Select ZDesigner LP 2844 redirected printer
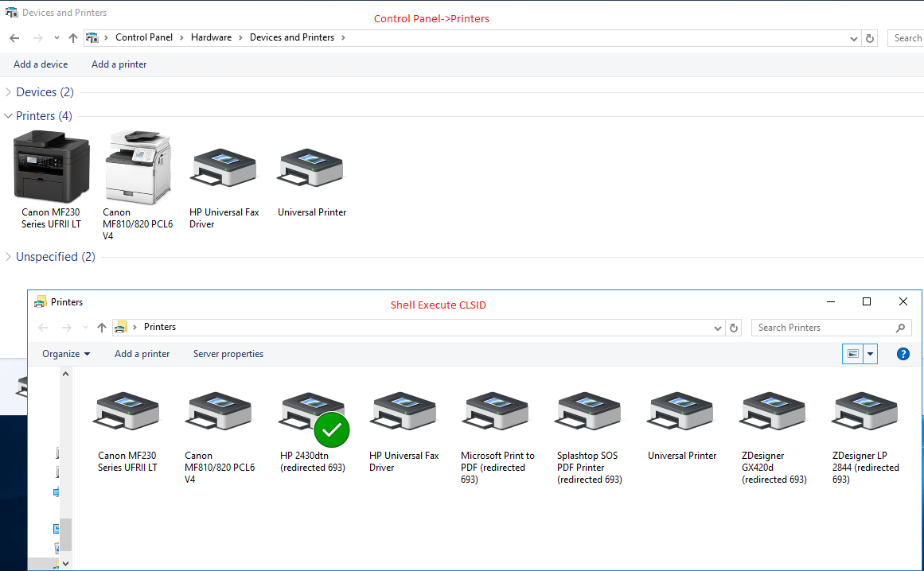The width and height of the screenshot is (924, 571). tap(865, 437)
